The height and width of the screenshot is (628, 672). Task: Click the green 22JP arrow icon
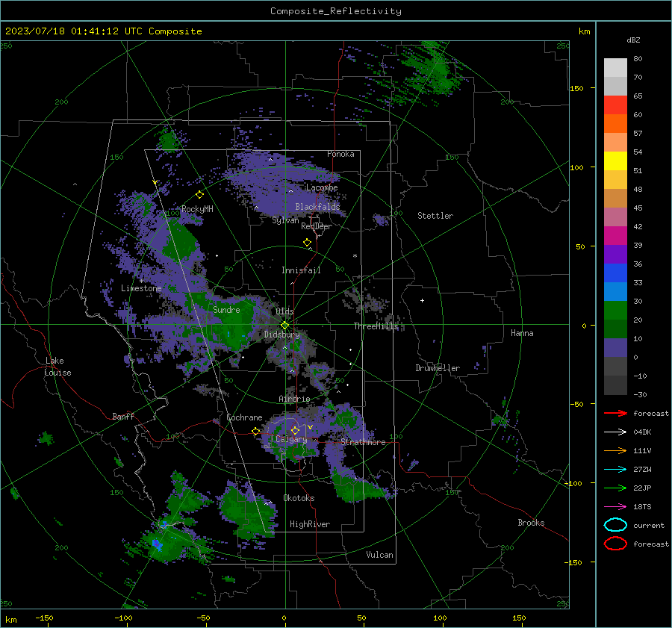pyautogui.click(x=615, y=488)
